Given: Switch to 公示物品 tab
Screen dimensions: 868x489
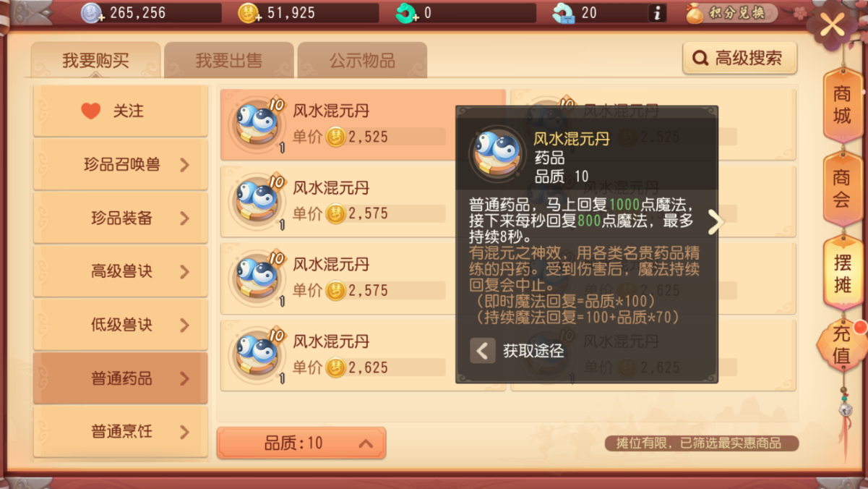Looking at the screenshot, I should (x=362, y=60).
